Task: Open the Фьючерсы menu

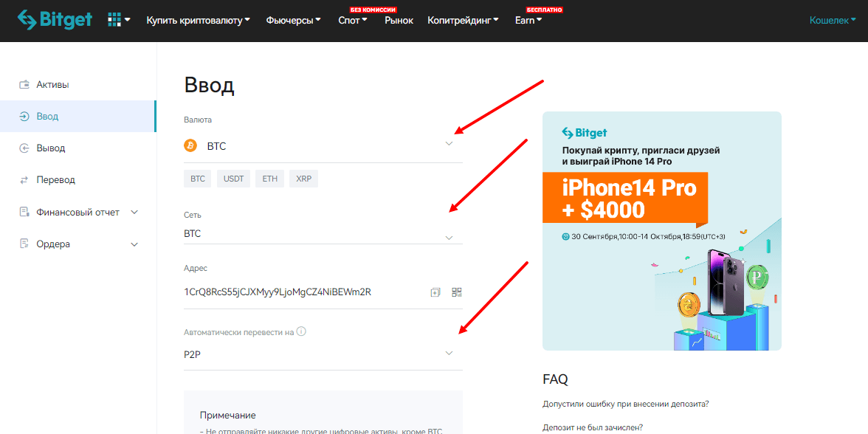Action: point(293,21)
